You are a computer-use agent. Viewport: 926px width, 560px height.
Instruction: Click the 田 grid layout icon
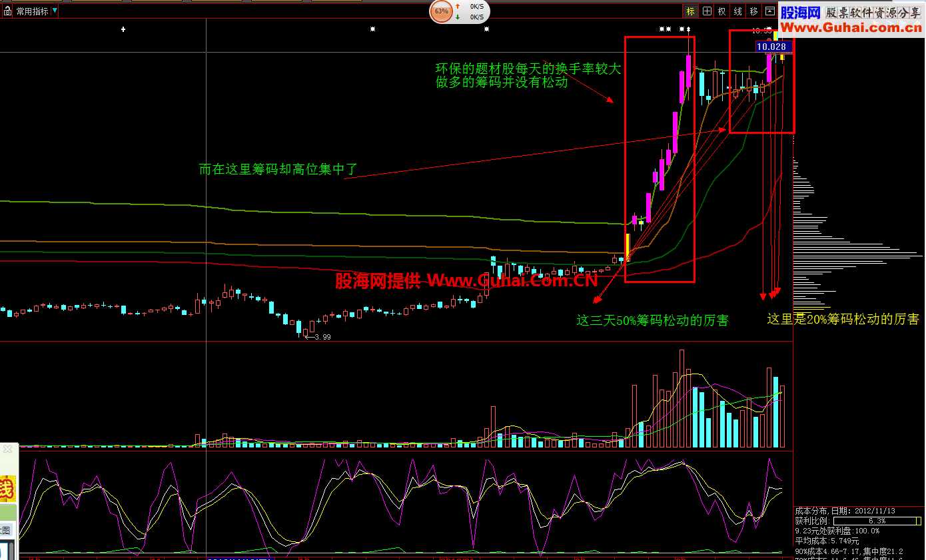tap(707, 11)
